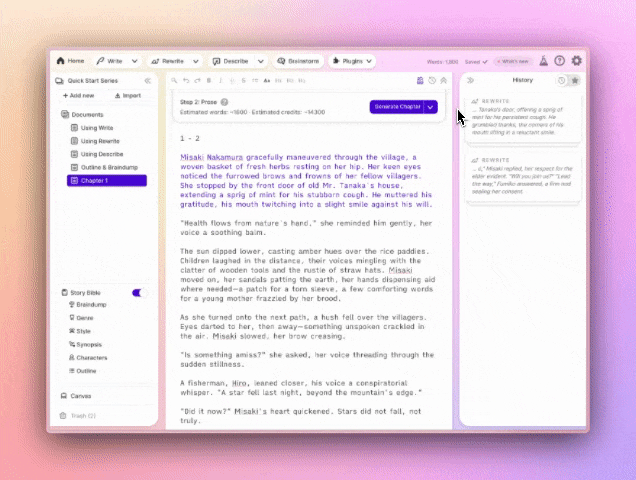Viewport: 636px width, 480px height.
Task: Click the help question mark icon
Action: click(x=559, y=61)
